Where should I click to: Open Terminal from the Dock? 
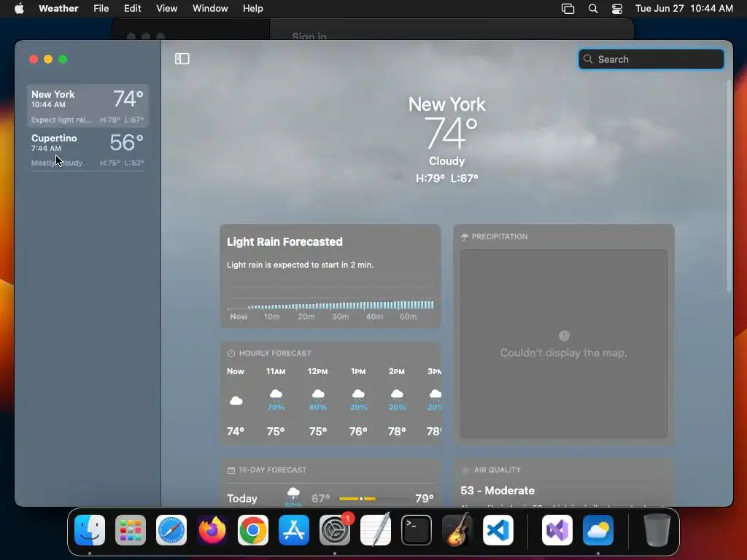(417, 530)
